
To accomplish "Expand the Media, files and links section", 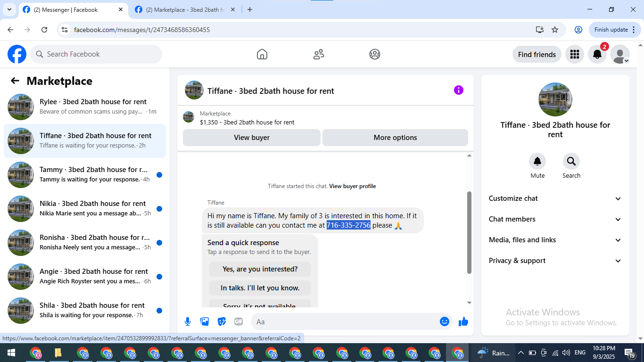I will [555, 240].
